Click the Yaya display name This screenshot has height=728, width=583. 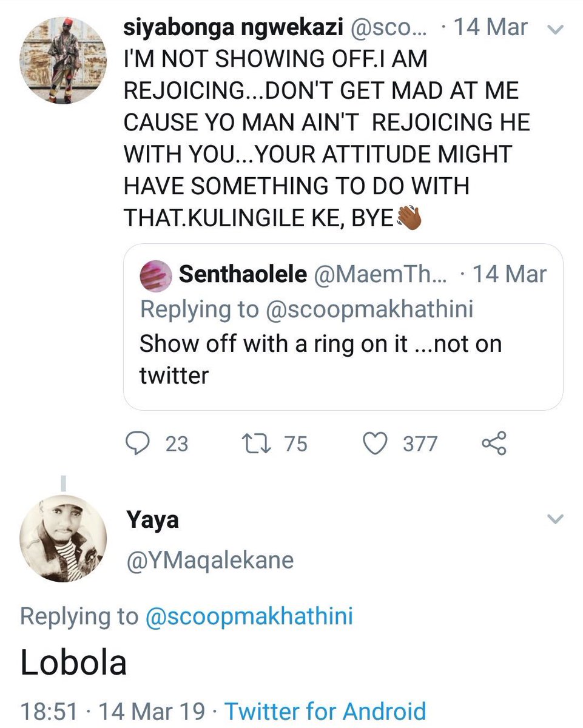click(152, 520)
